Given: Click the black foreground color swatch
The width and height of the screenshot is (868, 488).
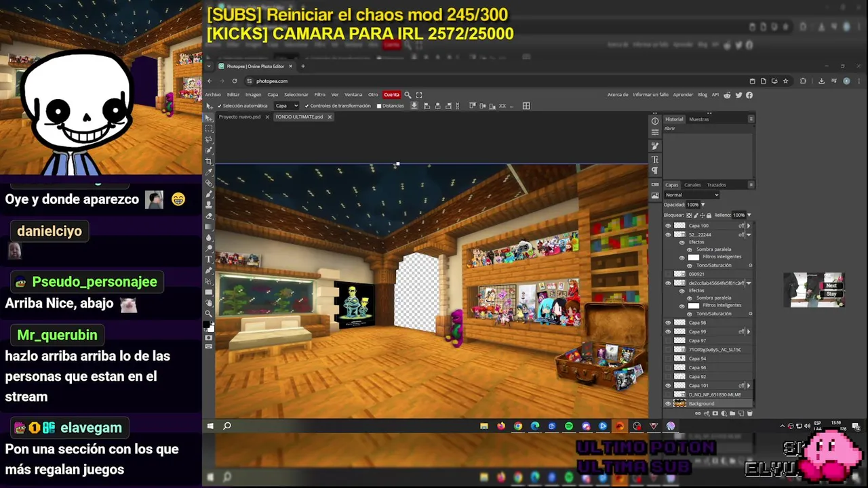Looking at the screenshot, I should (x=208, y=325).
